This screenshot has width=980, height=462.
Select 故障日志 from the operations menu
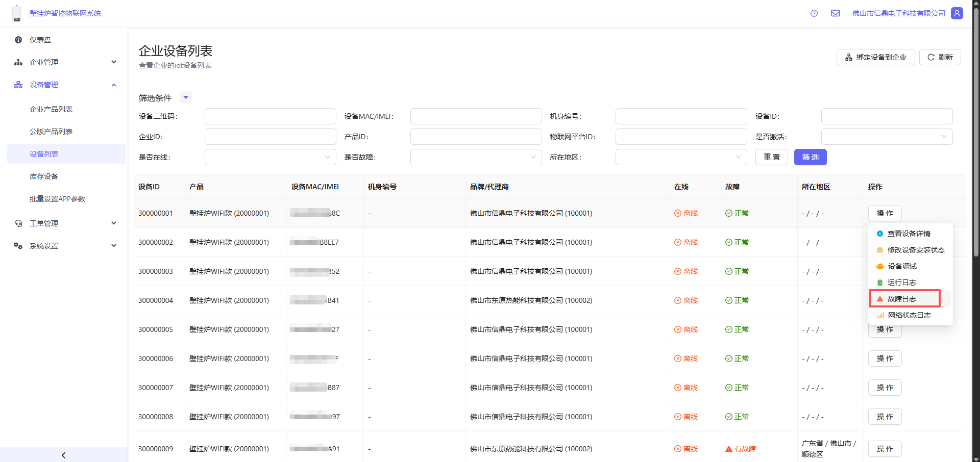902,299
